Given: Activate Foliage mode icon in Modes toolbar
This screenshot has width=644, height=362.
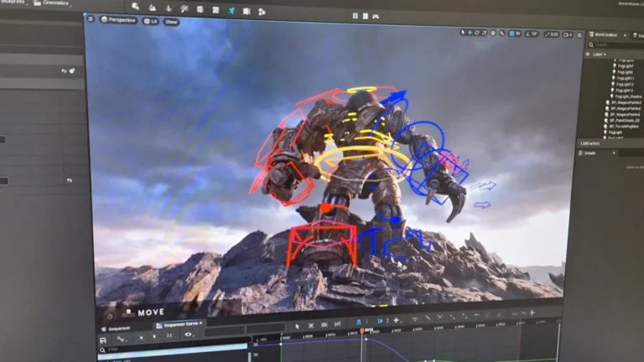Looking at the screenshot, I should tap(169, 8).
